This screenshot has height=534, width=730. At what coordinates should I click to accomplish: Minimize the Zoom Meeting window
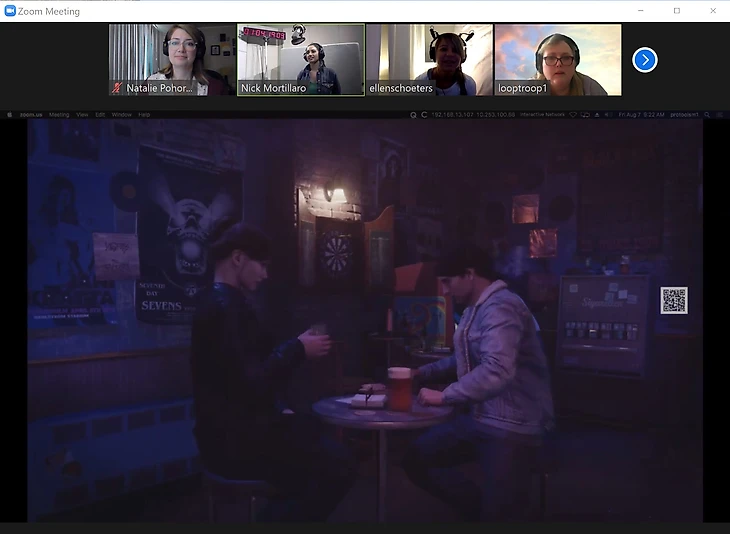[x=641, y=11]
